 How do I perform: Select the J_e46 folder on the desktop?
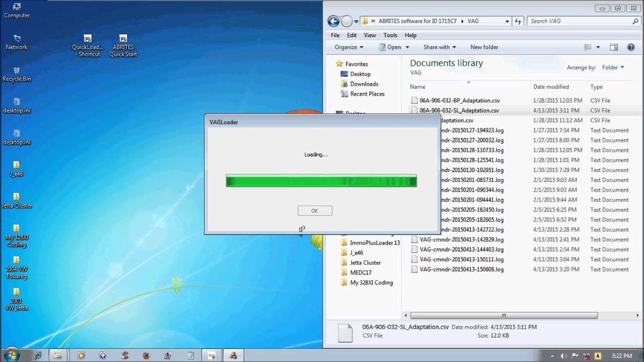click(17, 169)
